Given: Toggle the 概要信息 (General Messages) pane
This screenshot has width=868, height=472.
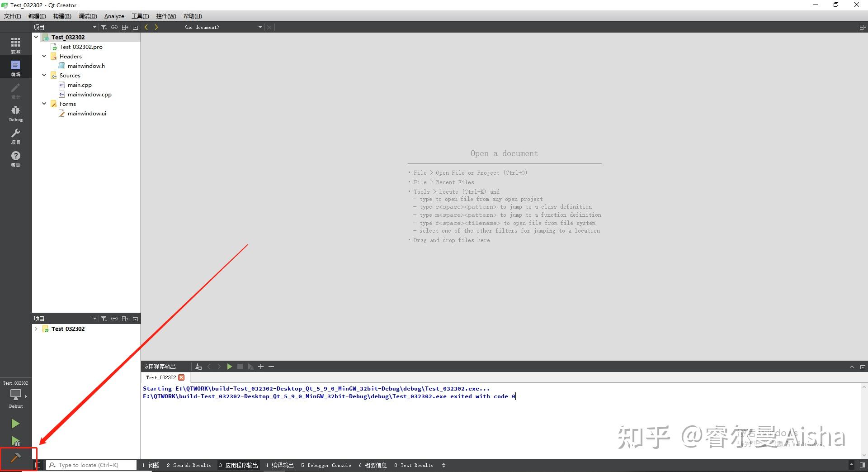Looking at the screenshot, I should pyautogui.click(x=373, y=465).
